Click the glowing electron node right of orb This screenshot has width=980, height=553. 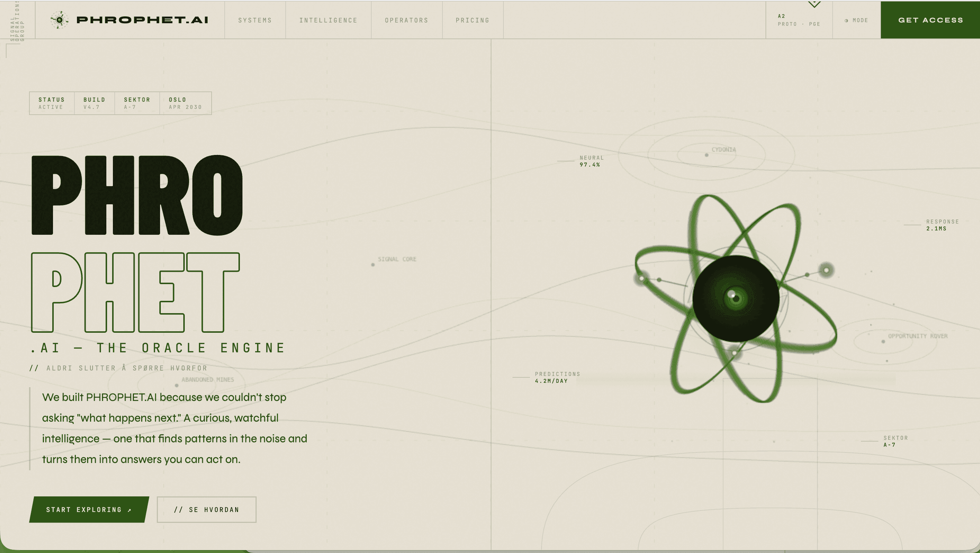click(826, 270)
